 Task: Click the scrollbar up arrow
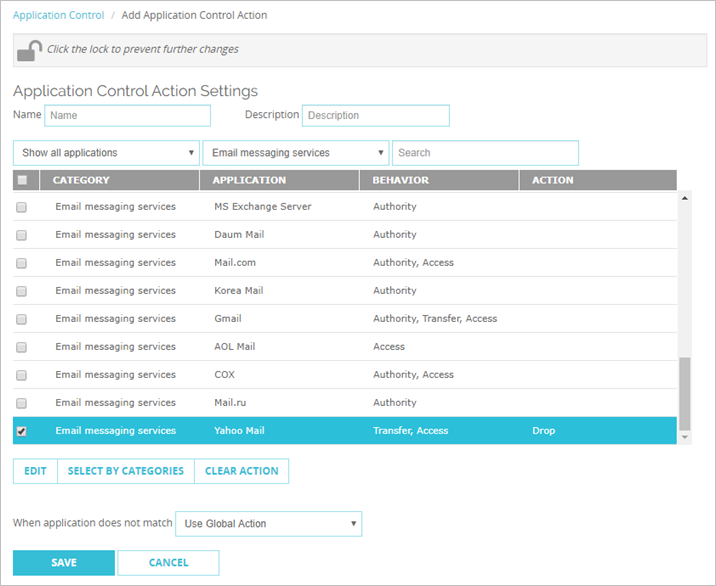(x=685, y=198)
